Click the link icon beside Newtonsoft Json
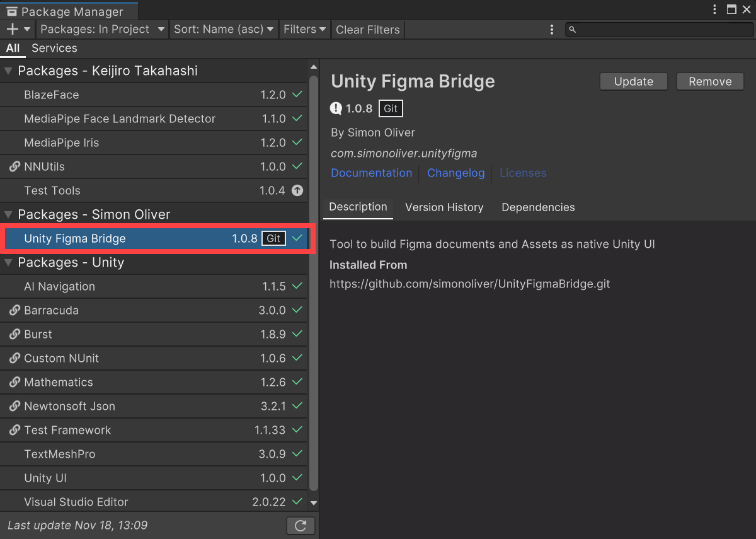 tap(14, 406)
